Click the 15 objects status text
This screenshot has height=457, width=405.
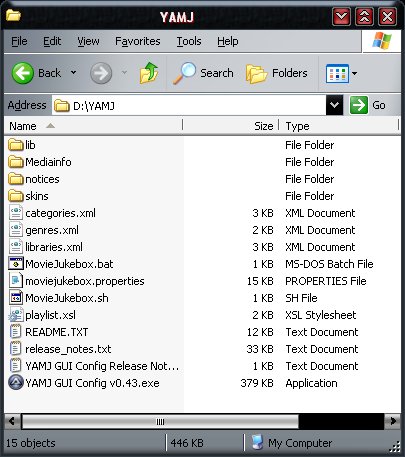[31, 443]
